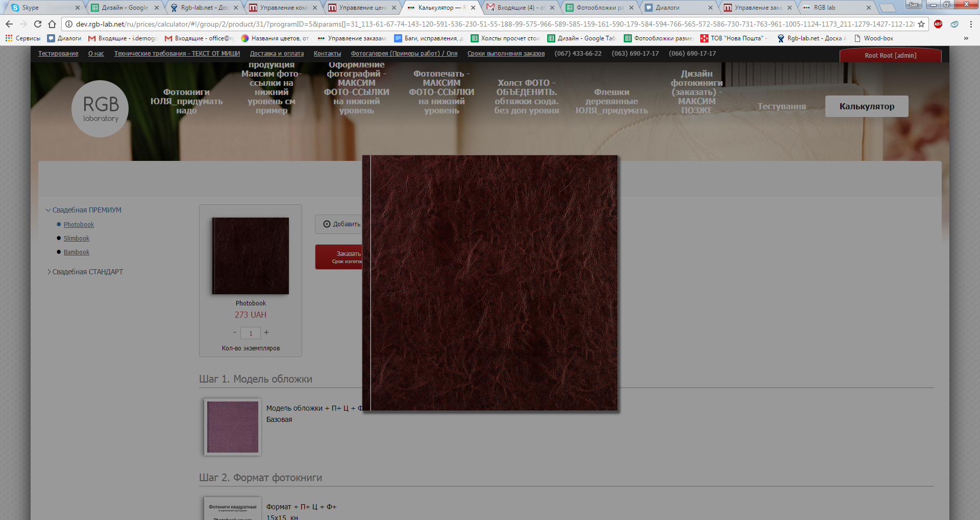Image resolution: width=980 pixels, height=520 pixels.
Task: Click the browser reload icon
Action: pyautogui.click(x=38, y=24)
